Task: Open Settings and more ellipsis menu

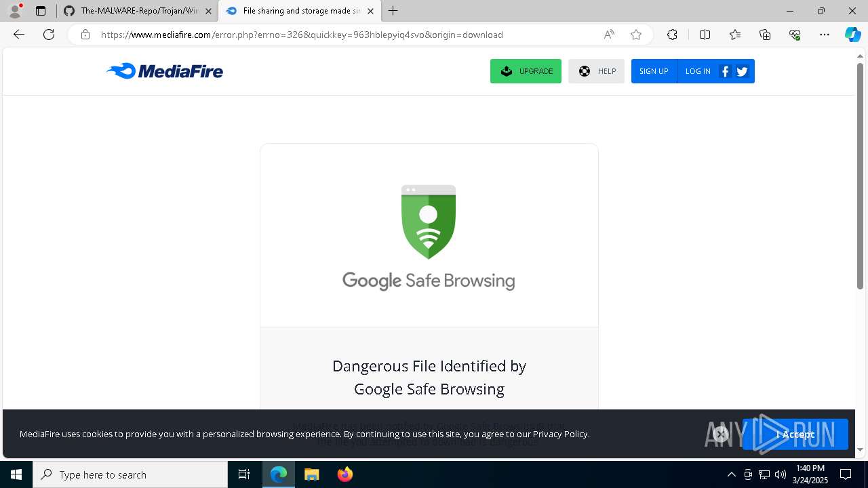Action: tap(825, 35)
